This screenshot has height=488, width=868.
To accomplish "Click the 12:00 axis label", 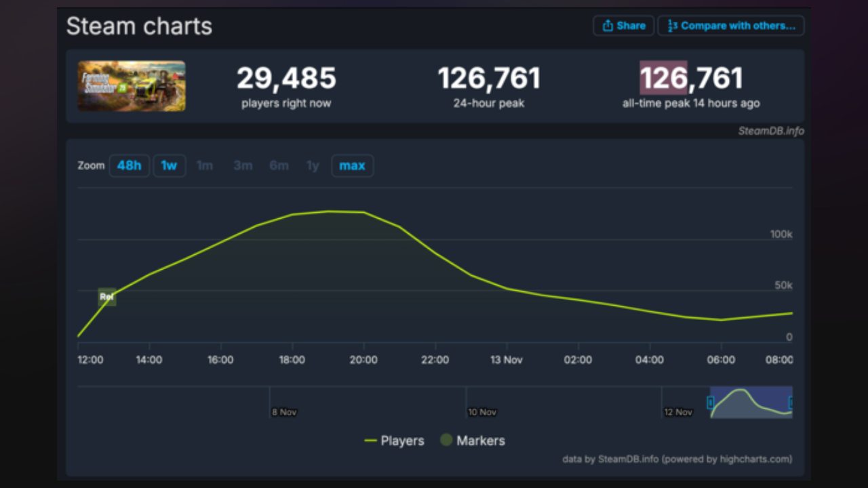I will pyautogui.click(x=90, y=360).
